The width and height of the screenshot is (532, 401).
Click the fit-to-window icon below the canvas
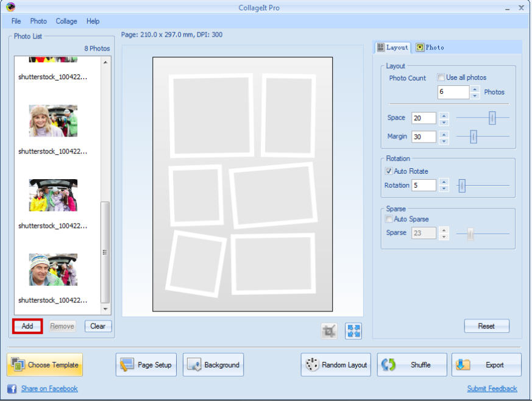353,331
